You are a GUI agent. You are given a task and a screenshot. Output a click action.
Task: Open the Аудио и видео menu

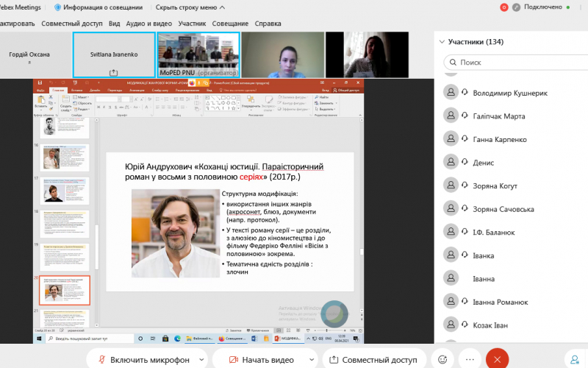click(x=149, y=24)
